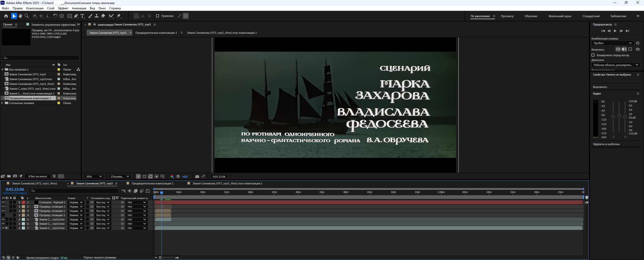
Task: Collapse the Без названия 1 folder
Action: point(2,70)
